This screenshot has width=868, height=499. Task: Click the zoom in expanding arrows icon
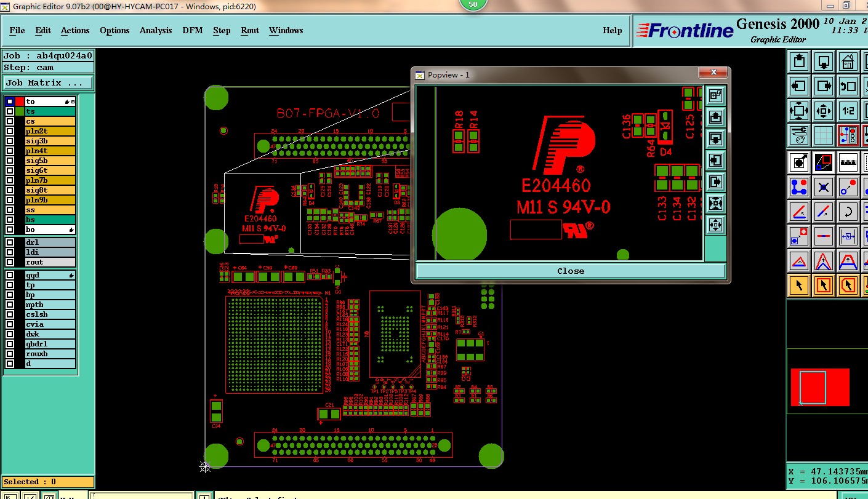click(x=799, y=110)
